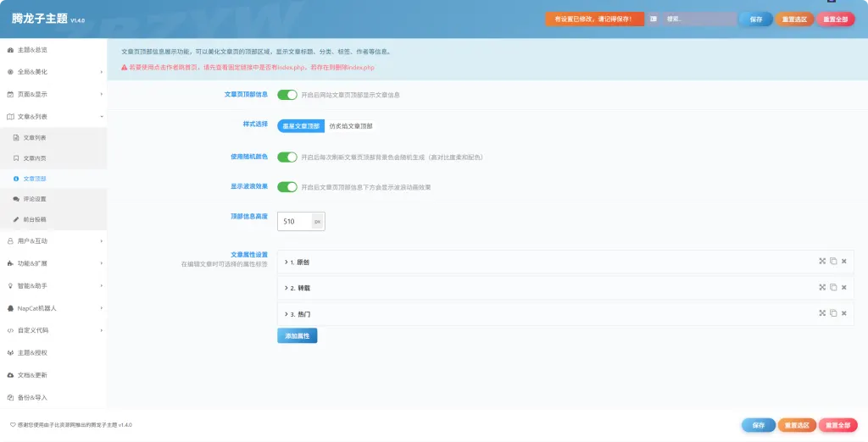Click the 智能&助手 lightbulb icon
This screenshot has width=868, height=442.
10,286
